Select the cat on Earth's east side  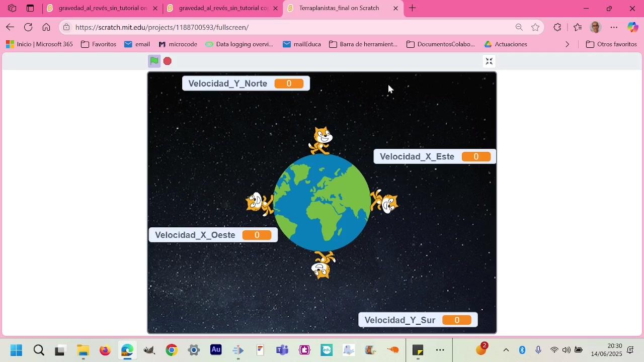(x=385, y=202)
